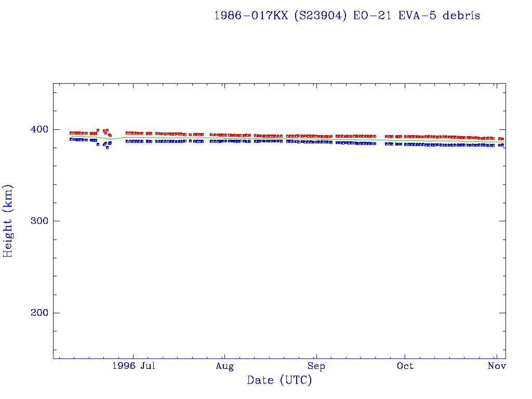532x399 pixels.
Task: Select the "1996 Jul" date label
Action: (x=133, y=366)
